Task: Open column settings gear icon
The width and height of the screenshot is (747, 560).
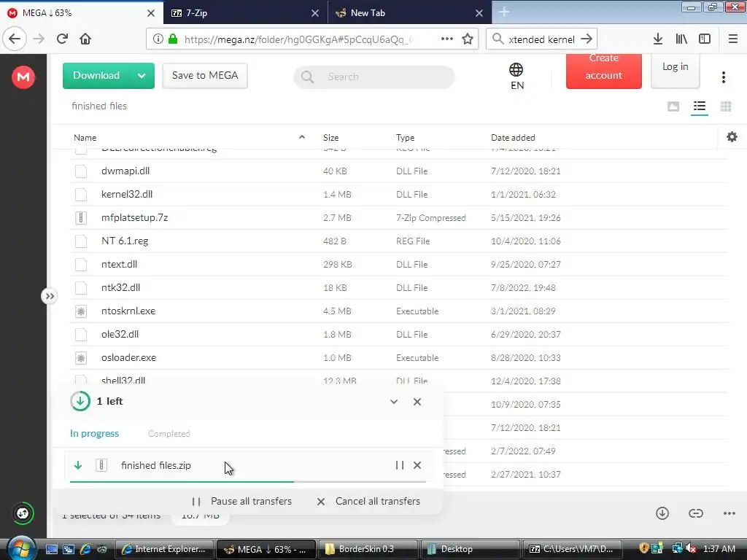Action: (732, 137)
